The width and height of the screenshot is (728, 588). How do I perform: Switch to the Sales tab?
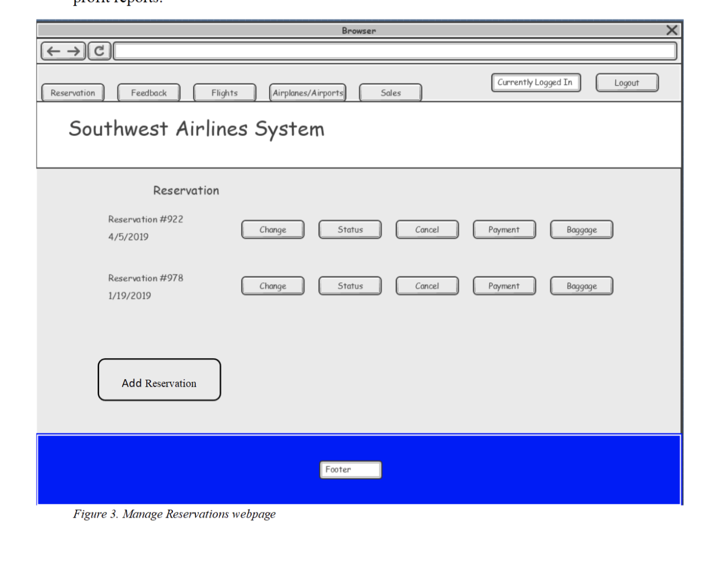(390, 92)
